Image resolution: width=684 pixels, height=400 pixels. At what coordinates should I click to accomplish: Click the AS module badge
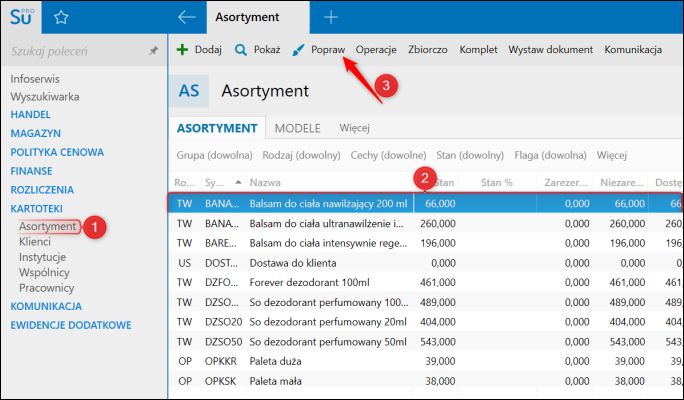(x=189, y=91)
